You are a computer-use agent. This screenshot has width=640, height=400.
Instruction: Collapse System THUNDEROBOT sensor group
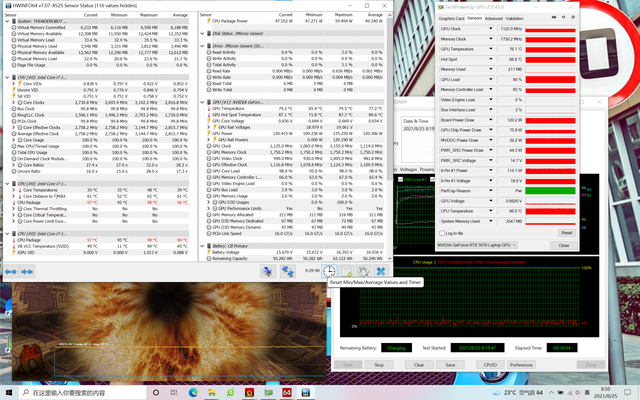[7, 21]
